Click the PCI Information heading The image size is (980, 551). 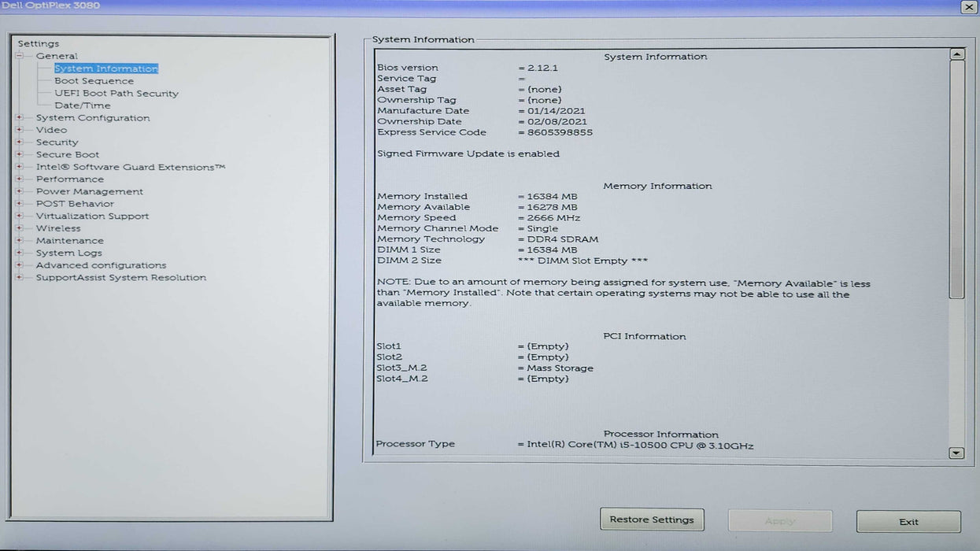(x=645, y=337)
